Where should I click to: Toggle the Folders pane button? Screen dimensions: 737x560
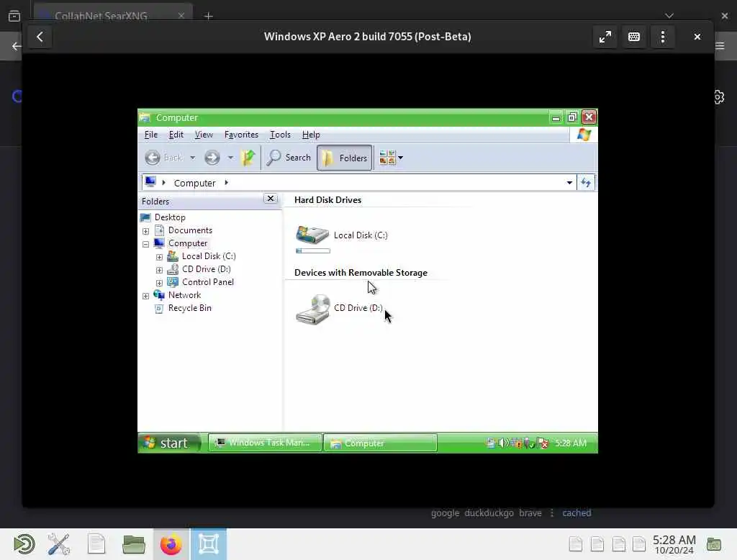tap(345, 158)
